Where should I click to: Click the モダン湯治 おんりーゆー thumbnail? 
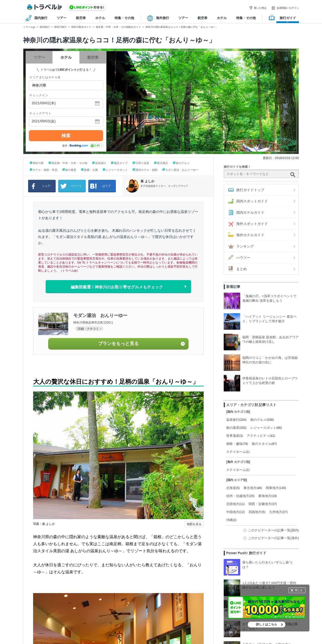53,324
